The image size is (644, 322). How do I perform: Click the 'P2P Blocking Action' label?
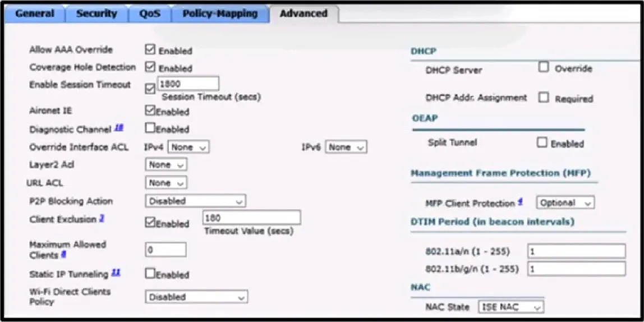71,201
